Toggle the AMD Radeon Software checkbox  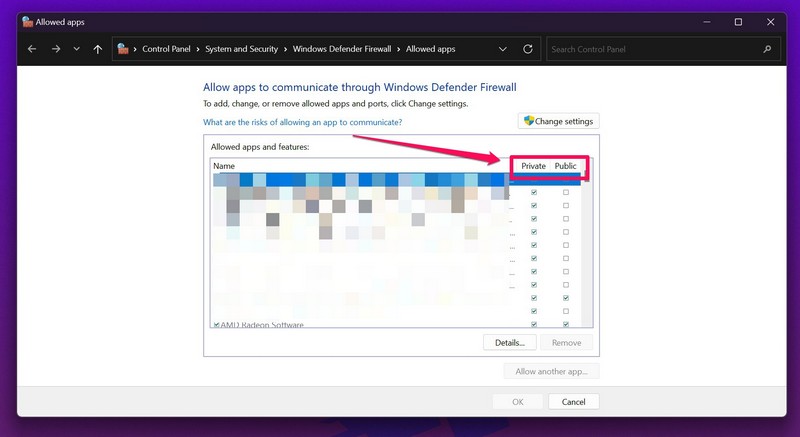(217, 325)
